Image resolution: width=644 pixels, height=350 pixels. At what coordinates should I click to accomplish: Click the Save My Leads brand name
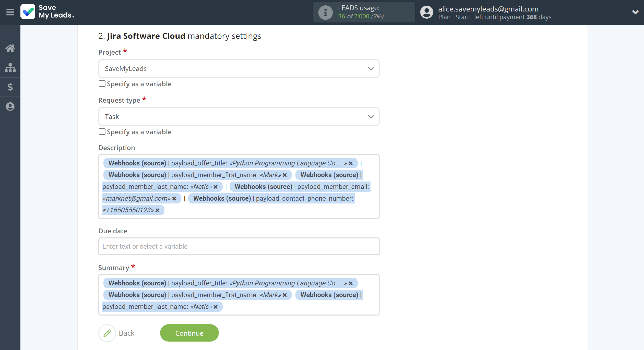(x=56, y=11)
